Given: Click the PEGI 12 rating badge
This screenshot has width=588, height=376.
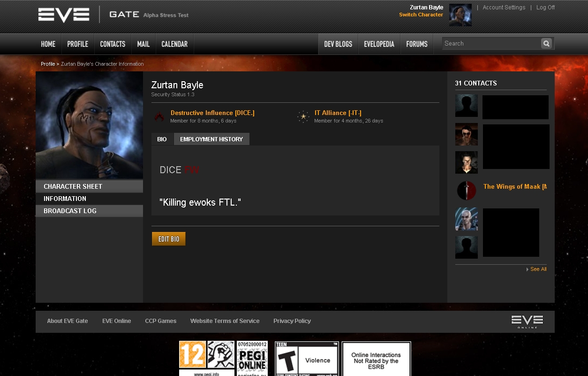Looking at the screenshot, I should [192, 354].
